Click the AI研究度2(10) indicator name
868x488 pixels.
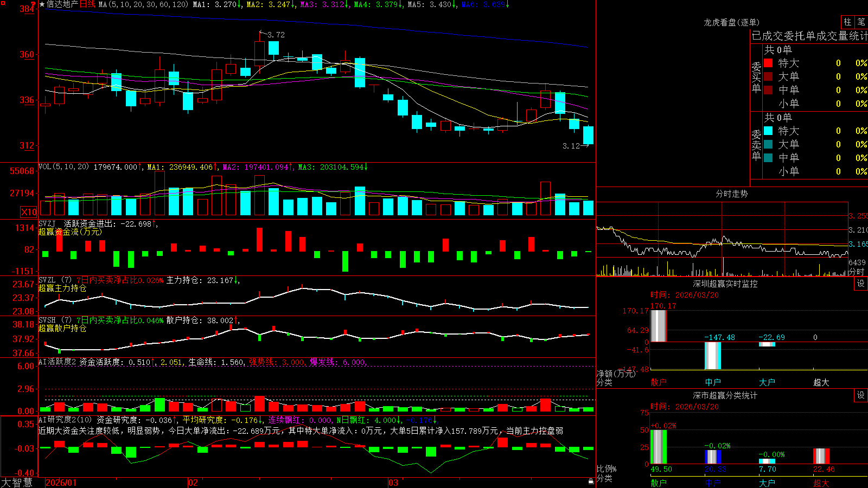click(x=65, y=420)
